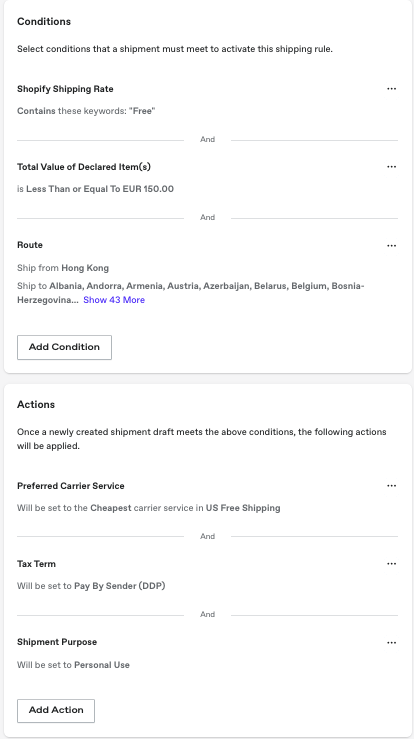Click the Conditions section heading

pos(44,22)
